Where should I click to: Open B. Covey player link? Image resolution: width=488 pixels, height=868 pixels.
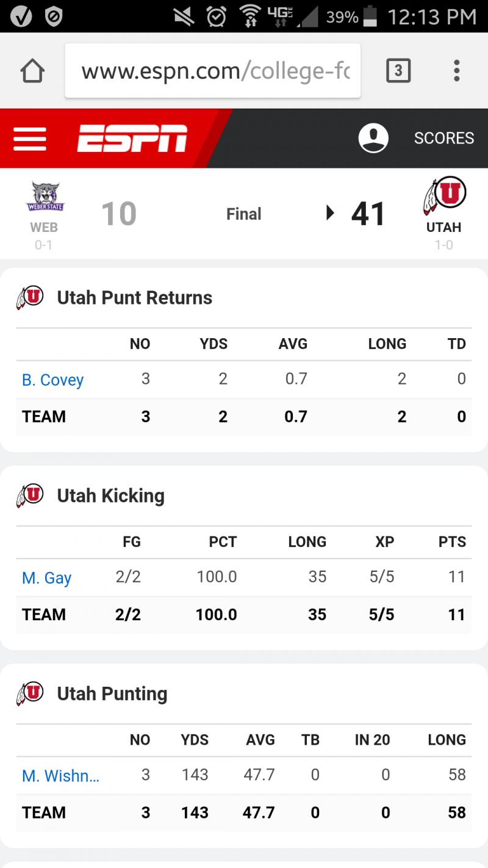[x=52, y=380]
